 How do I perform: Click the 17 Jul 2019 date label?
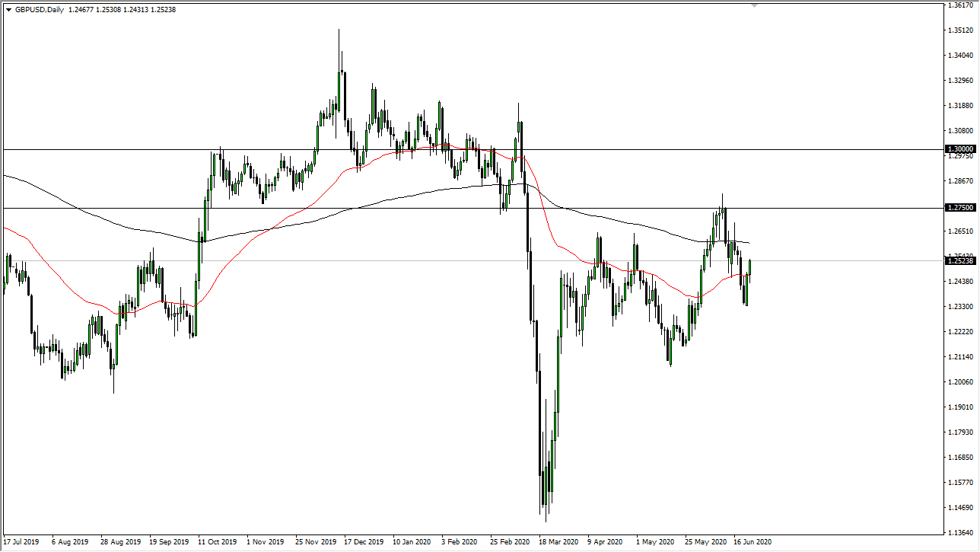(21, 543)
